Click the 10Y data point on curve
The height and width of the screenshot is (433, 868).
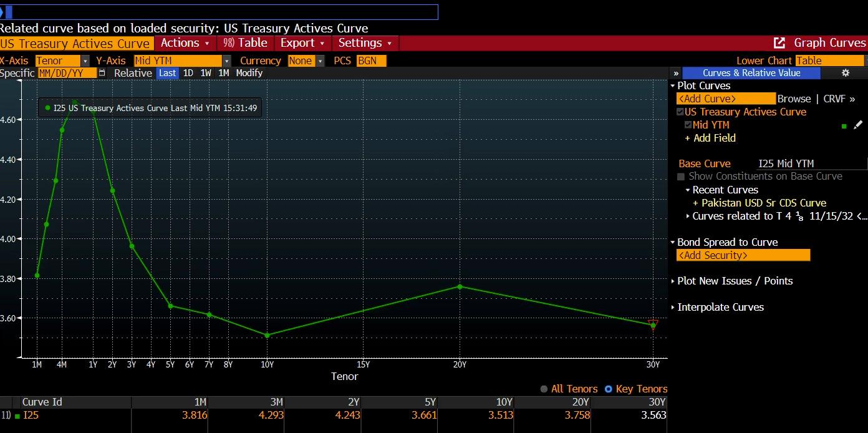(x=267, y=335)
